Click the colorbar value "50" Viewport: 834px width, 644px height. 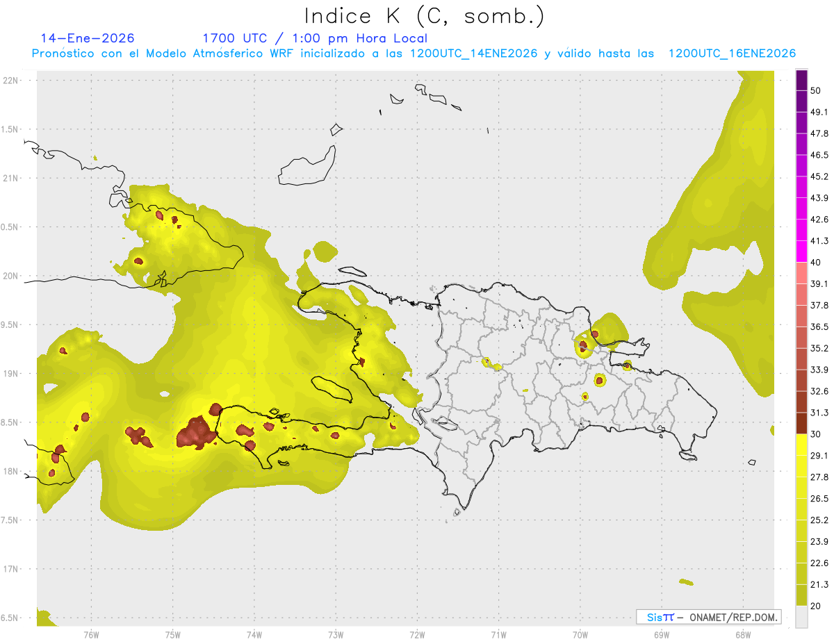click(x=816, y=90)
